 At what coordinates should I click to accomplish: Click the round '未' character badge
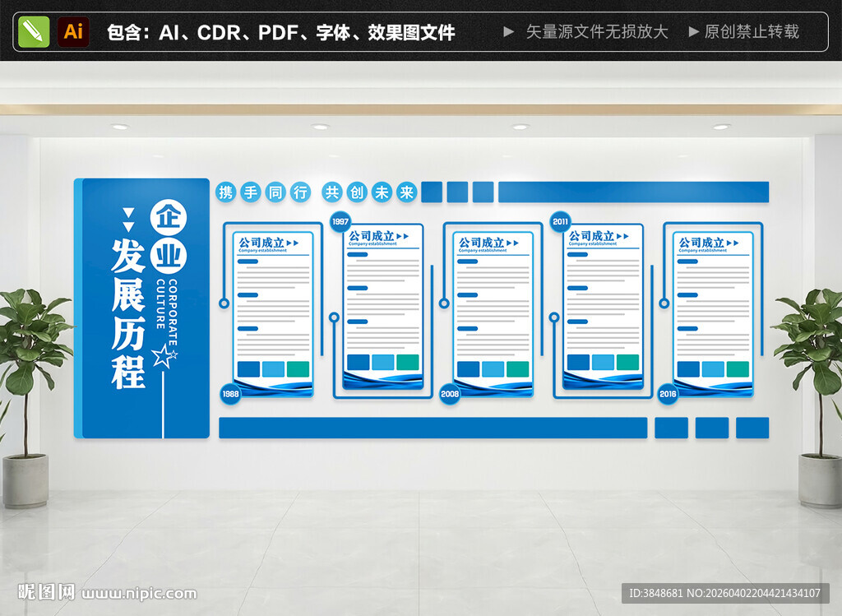pos(382,192)
